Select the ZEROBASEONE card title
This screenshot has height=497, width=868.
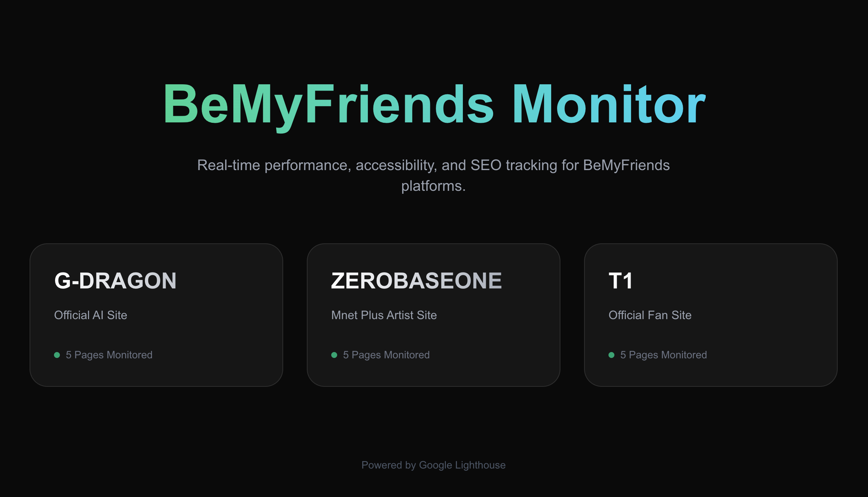(x=416, y=281)
